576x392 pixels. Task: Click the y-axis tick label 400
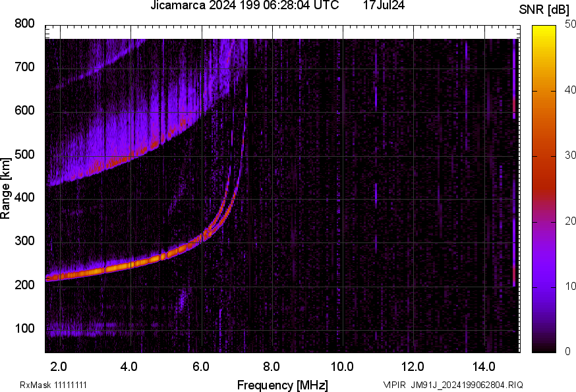[24, 197]
